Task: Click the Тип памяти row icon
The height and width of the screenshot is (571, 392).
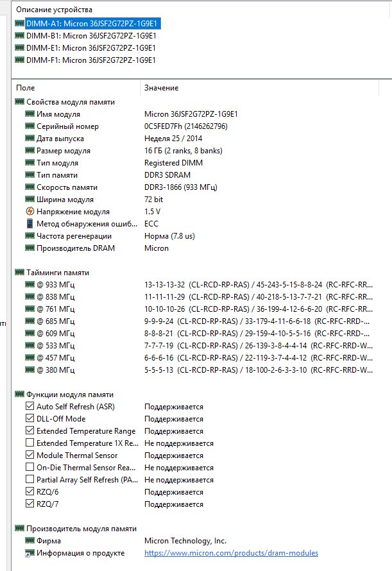Action: click(30, 175)
